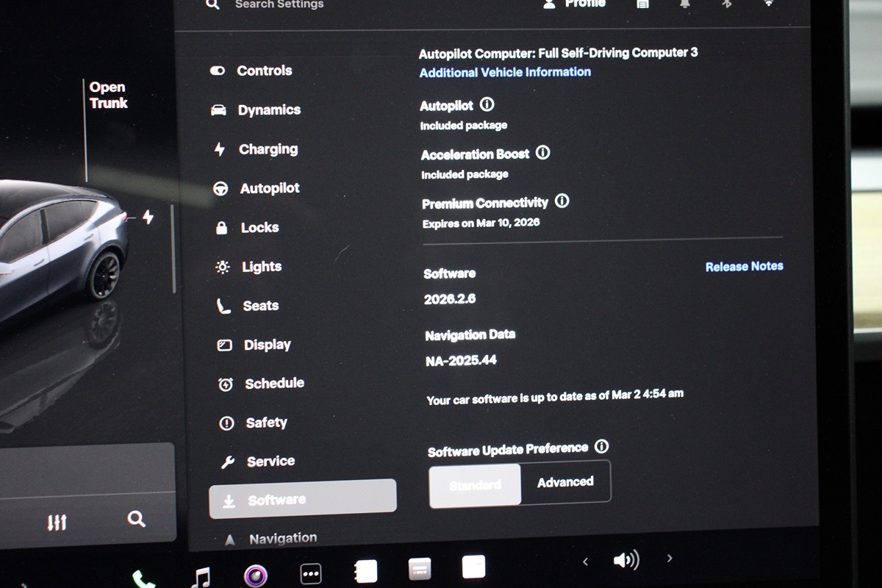
Task: Open the software Release Notes
Action: 744,267
